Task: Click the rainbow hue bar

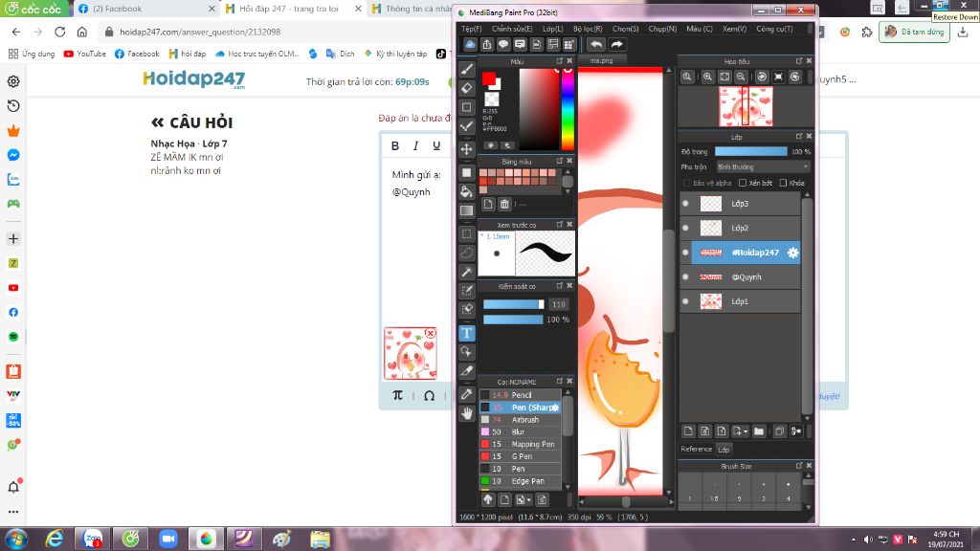Action: pos(568,109)
